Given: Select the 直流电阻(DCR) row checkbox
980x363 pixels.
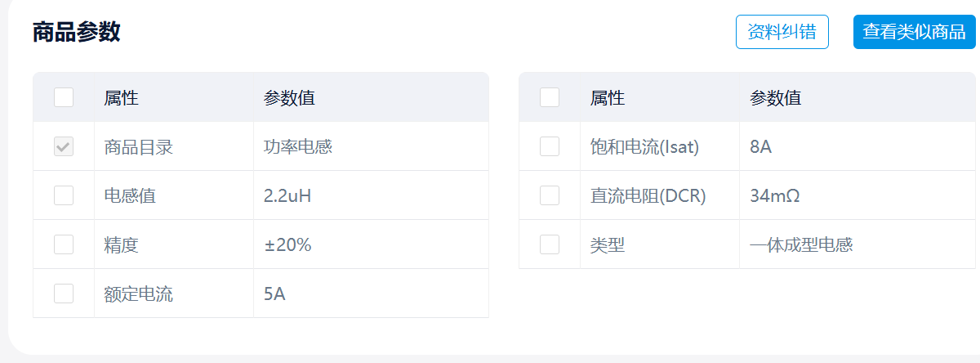Looking at the screenshot, I should tap(550, 195).
